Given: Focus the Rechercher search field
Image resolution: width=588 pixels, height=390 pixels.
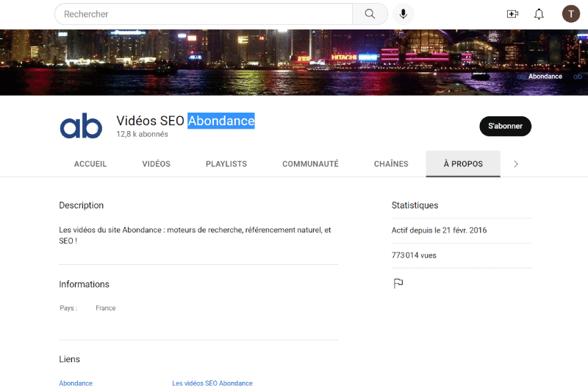Looking at the screenshot, I should click(204, 14).
